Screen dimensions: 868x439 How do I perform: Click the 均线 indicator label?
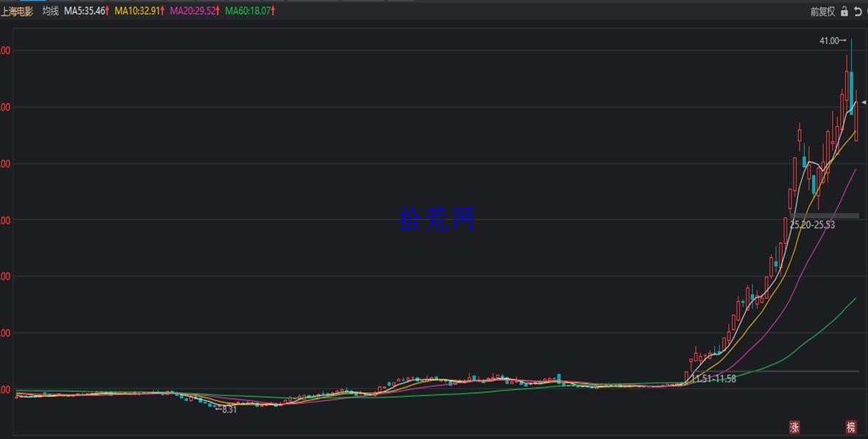point(50,10)
